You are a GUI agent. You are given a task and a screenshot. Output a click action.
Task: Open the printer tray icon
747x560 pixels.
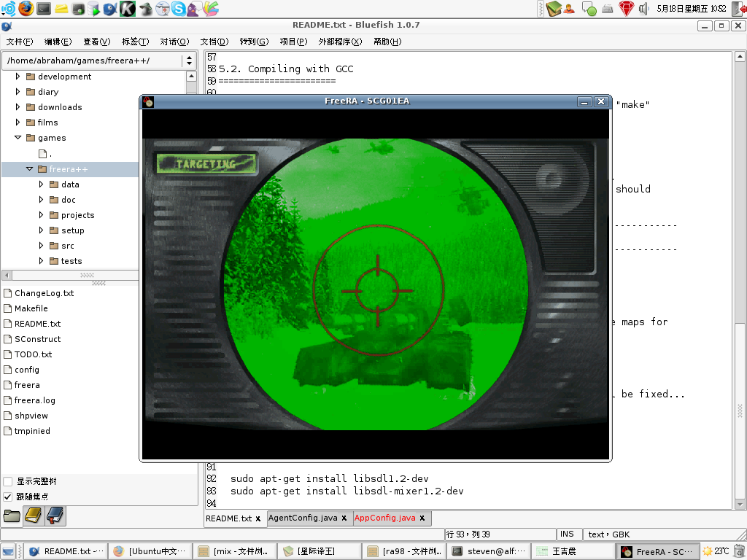[608, 9]
